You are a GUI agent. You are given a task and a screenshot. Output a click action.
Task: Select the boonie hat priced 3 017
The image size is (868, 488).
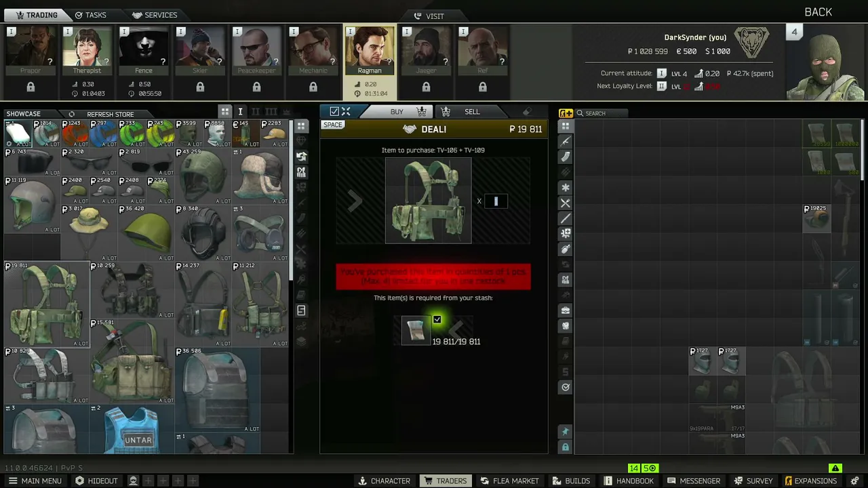[90, 233]
